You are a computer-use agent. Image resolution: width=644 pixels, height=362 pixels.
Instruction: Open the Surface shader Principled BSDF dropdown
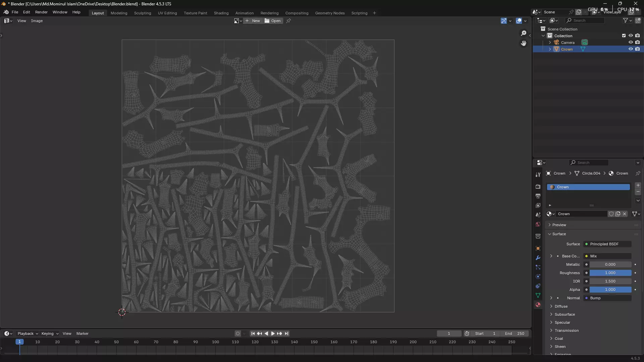(x=607, y=244)
